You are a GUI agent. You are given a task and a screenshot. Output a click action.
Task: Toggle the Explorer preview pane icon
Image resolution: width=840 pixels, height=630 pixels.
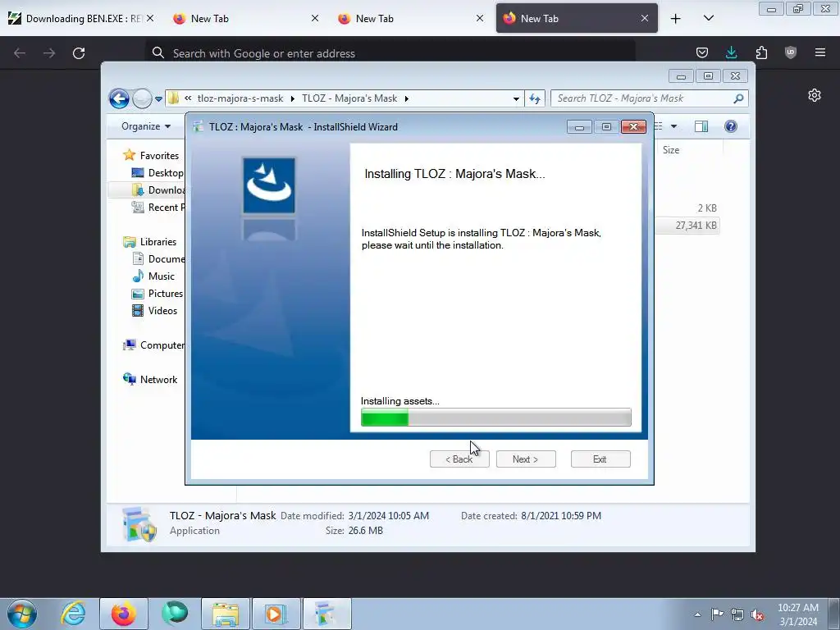click(701, 126)
